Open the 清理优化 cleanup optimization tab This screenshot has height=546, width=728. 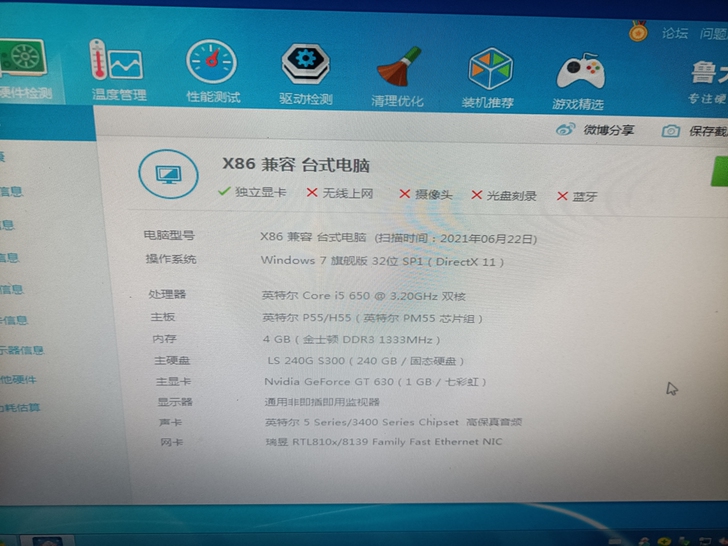click(397, 76)
